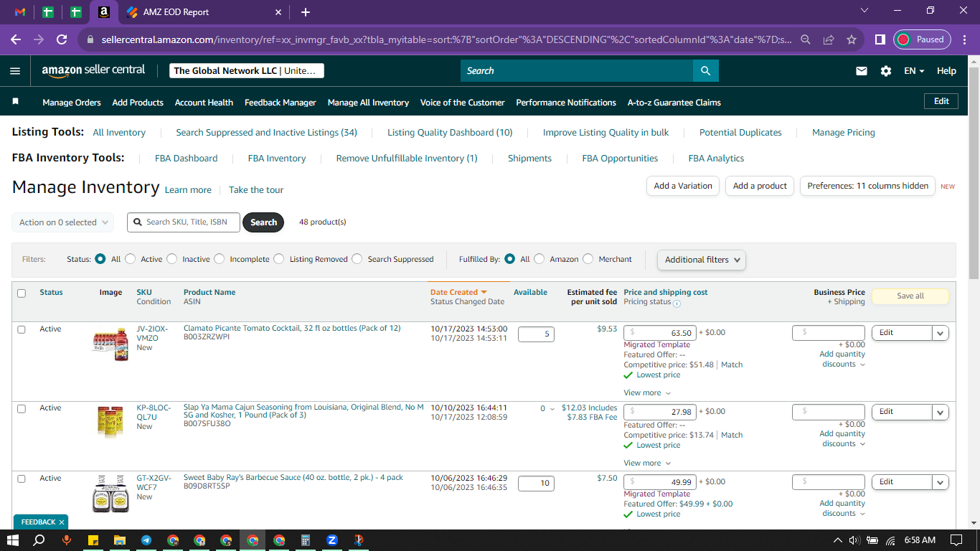The width and height of the screenshot is (980, 551).
Task: Check the Slap Ya Mama row checkbox
Action: pyautogui.click(x=22, y=408)
